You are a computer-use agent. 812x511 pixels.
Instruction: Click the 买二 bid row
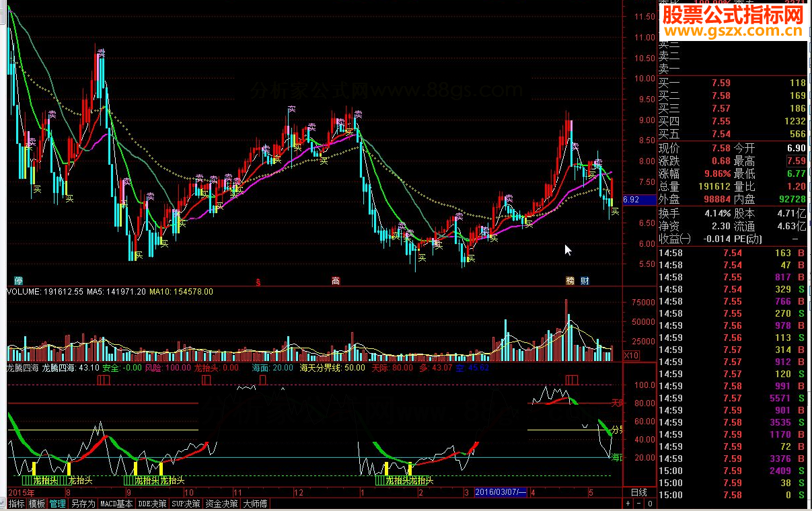pyautogui.click(x=733, y=95)
